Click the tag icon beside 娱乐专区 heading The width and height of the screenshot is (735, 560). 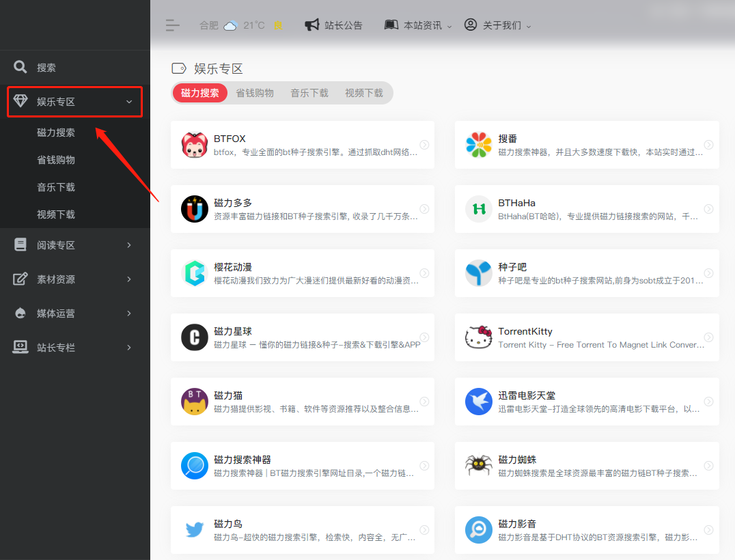[x=179, y=68]
